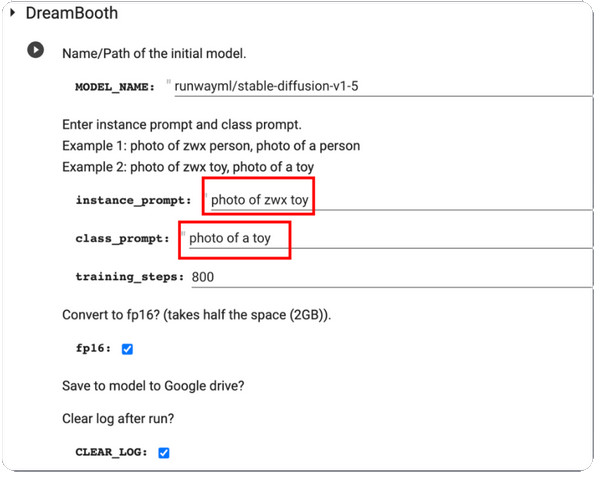Uncheck the fp16 checkbox

(x=127, y=349)
